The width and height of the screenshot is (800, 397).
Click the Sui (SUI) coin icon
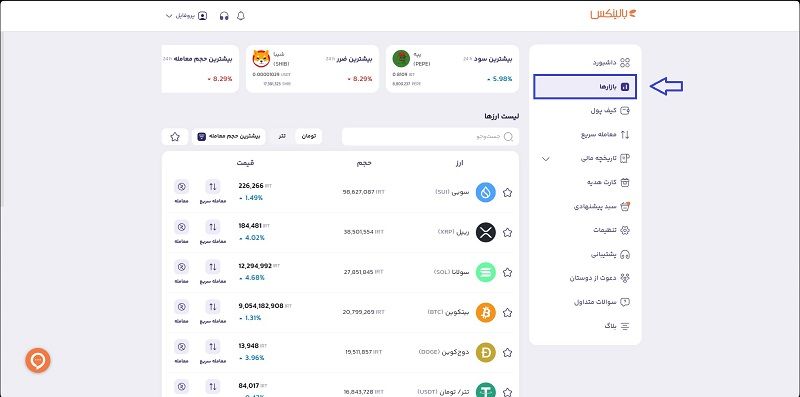pos(486,192)
